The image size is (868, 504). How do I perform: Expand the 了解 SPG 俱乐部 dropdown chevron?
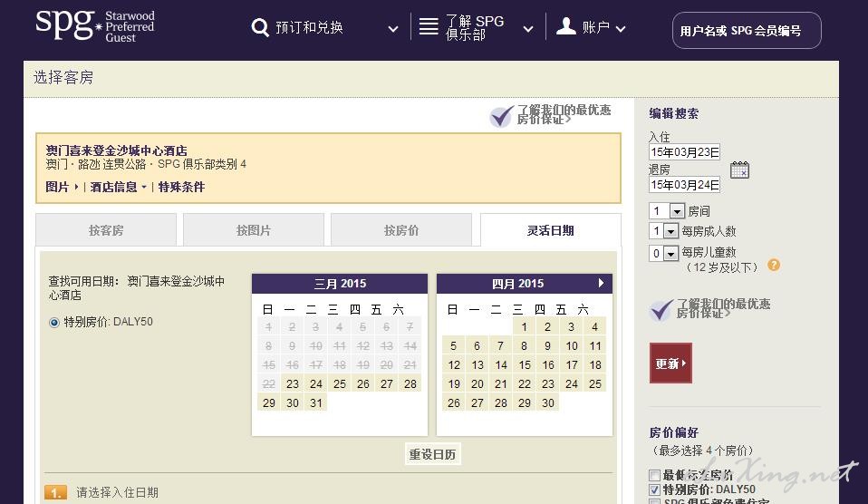528,29
